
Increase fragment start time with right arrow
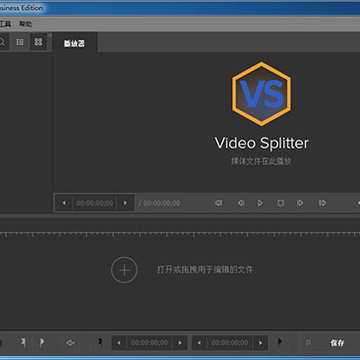tap(180, 343)
